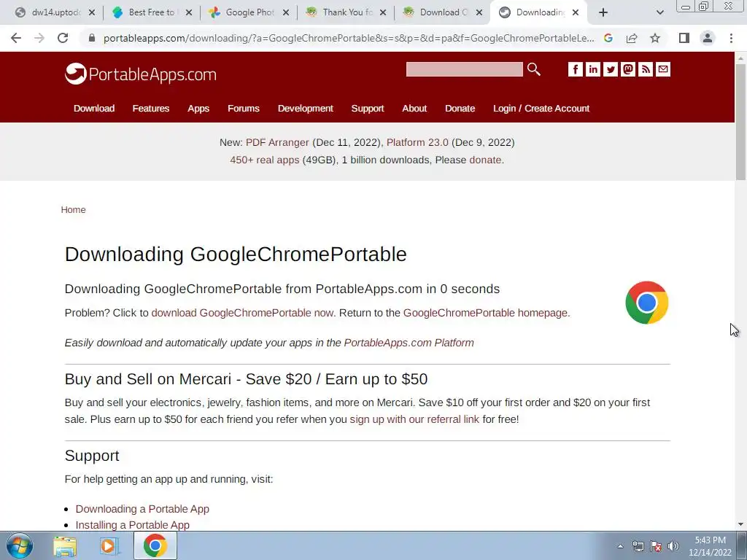Click the PortableApps.com logo
This screenshot has height=560, width=747.
pyautogui.click(x=141, y=74)
